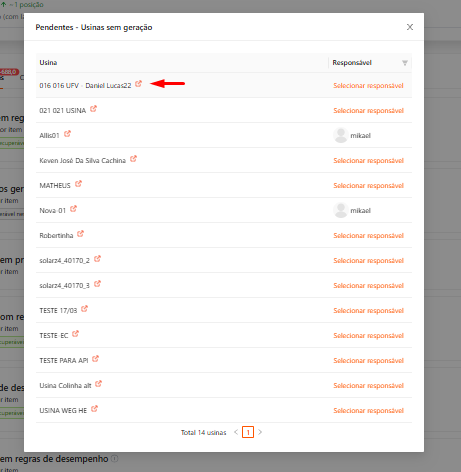This screenshot has width=461, height=472.
Task: Open link icon beside TESTE PARA API
Action: click(x=95, y=359)
